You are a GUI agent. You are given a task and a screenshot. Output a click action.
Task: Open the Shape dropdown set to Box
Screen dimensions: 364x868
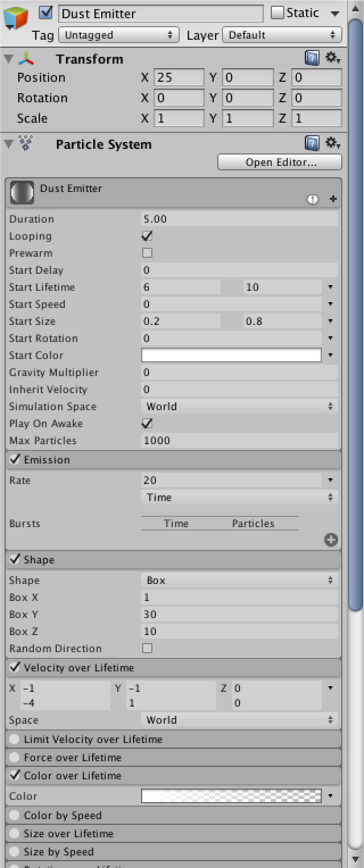tap(239, 580)
